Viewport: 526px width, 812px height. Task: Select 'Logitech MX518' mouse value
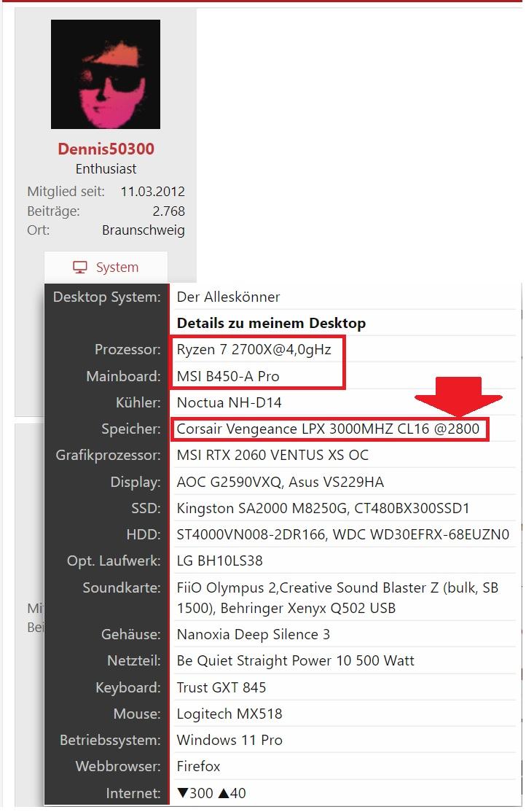pyautogui.click(x=229, y=714)
